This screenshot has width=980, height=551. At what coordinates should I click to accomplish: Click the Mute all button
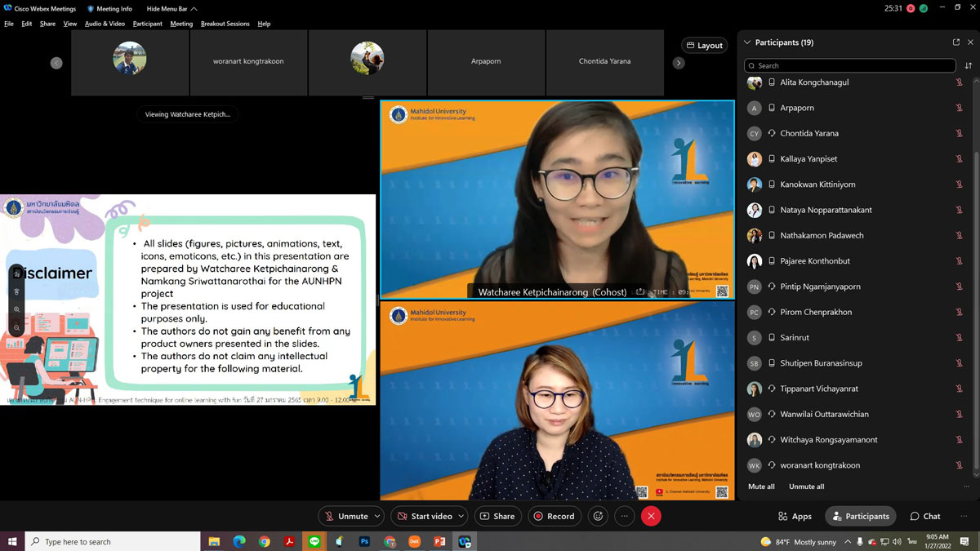[x=761, y=487]
